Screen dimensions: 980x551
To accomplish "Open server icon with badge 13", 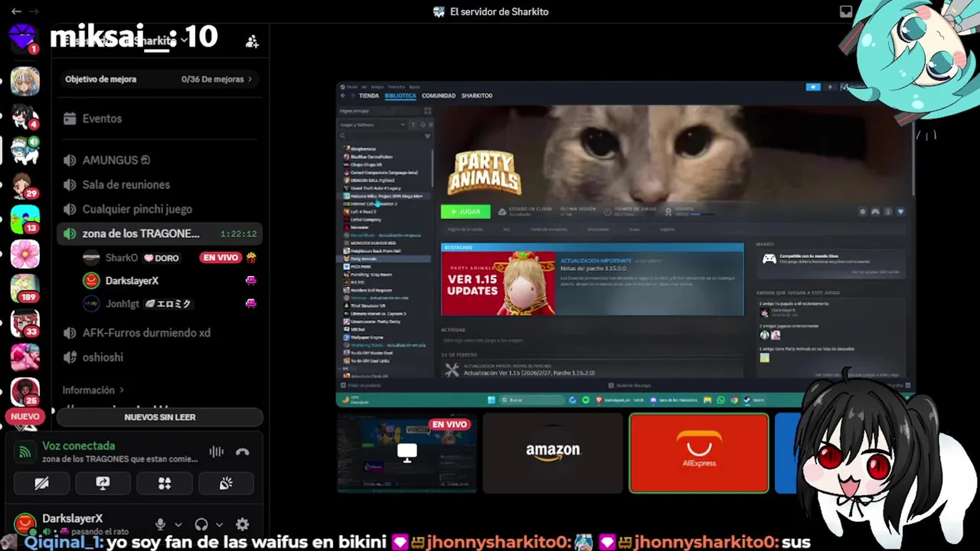I will tap(24, 220).
